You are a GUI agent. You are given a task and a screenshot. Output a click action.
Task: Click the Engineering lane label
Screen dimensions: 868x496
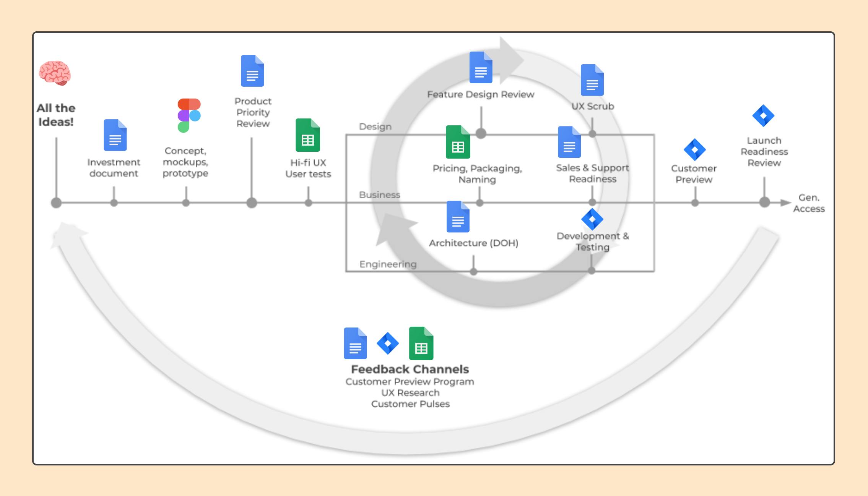point(388,264)
